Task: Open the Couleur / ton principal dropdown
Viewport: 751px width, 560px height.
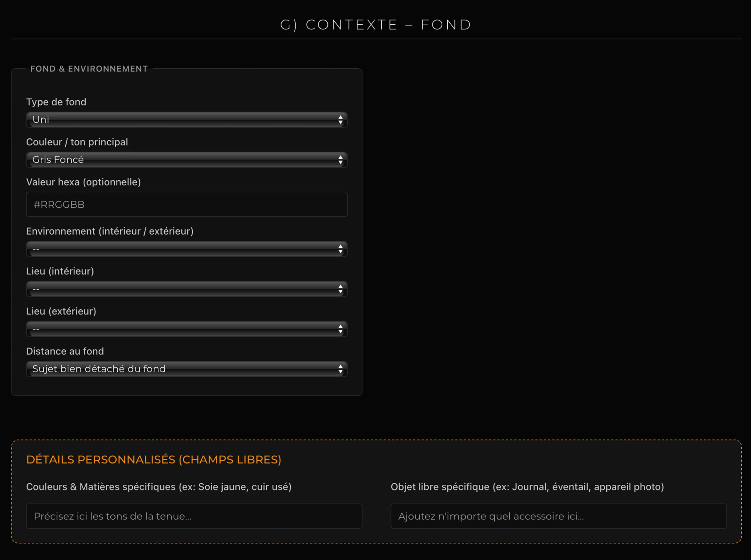Action: (187, 160)
